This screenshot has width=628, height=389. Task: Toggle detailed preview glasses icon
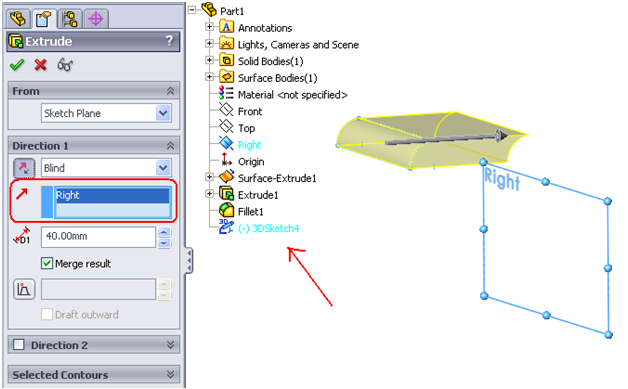coord(65,64)
